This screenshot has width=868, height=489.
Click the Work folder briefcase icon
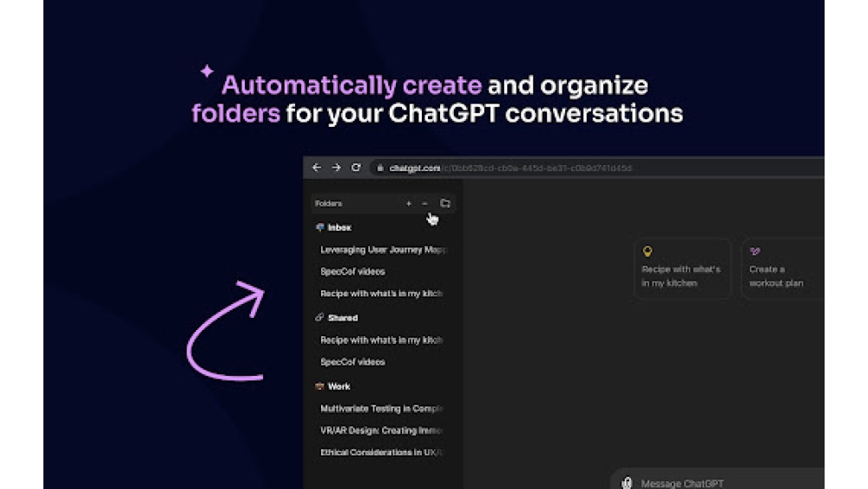(319, 386)
